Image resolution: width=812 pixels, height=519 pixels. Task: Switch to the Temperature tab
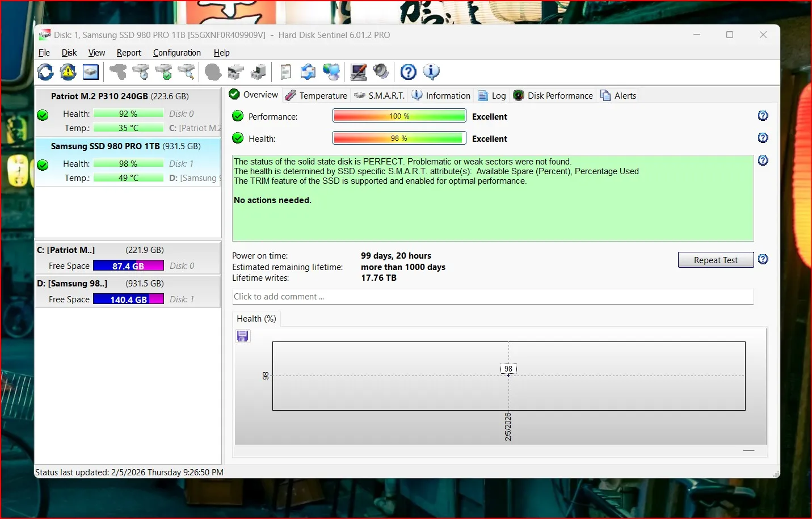pos(317,95)
